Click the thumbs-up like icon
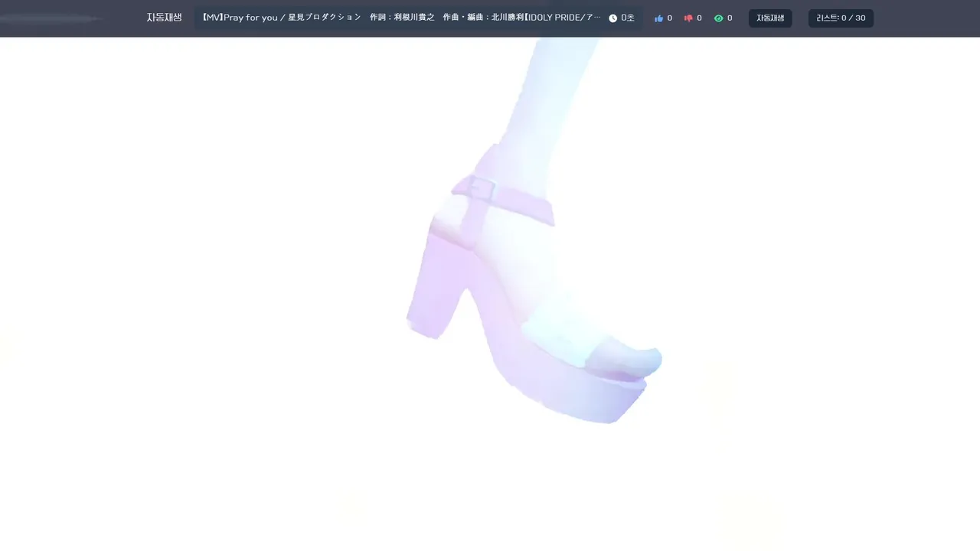Image resolution: width=980 pixels, height=551 pixels. coord(658,18)
